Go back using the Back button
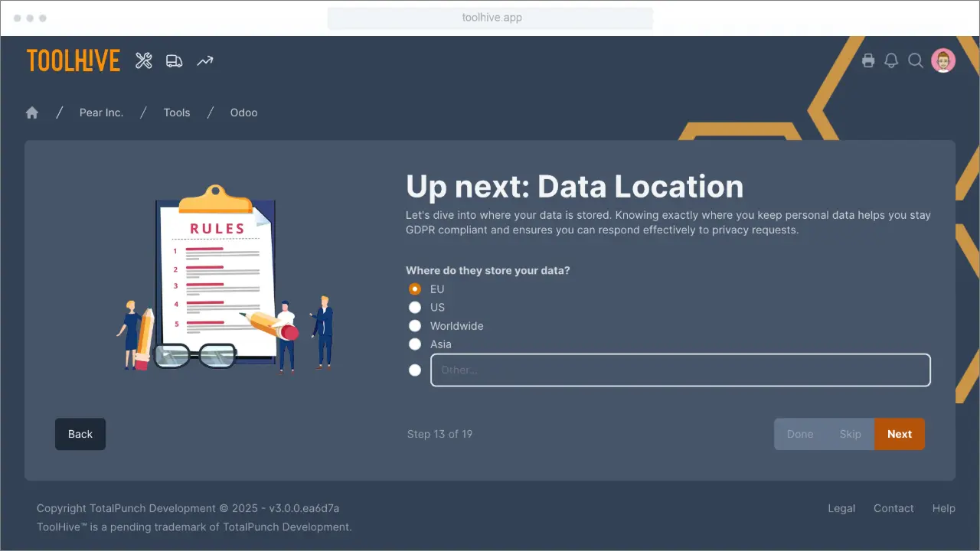 (80, 434)
